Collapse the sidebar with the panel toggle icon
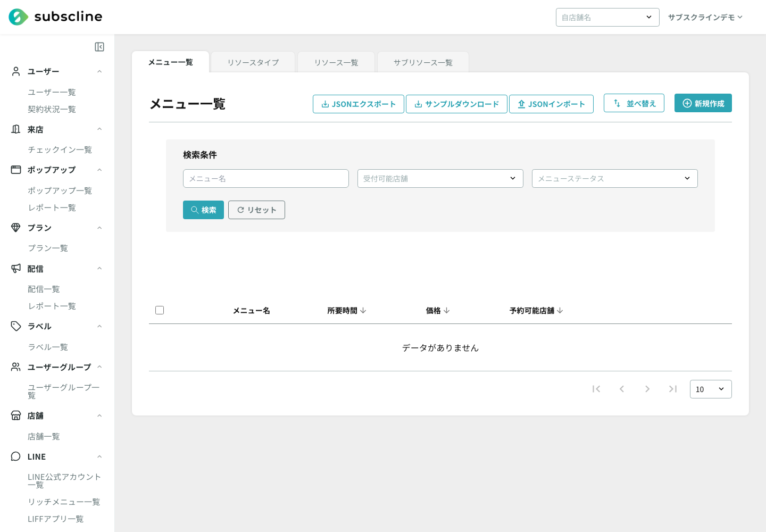This screenshot has width=766, height=532. pyautogui.click(x=99, y=47)
